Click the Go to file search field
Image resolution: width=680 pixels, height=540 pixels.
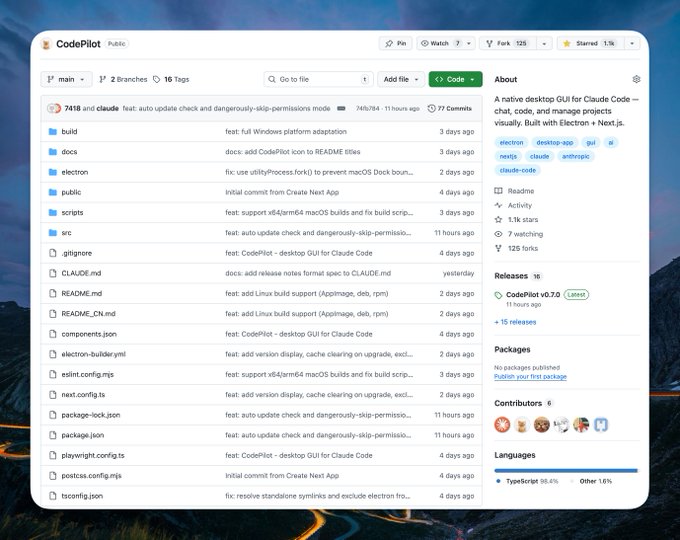coord(317,79)
